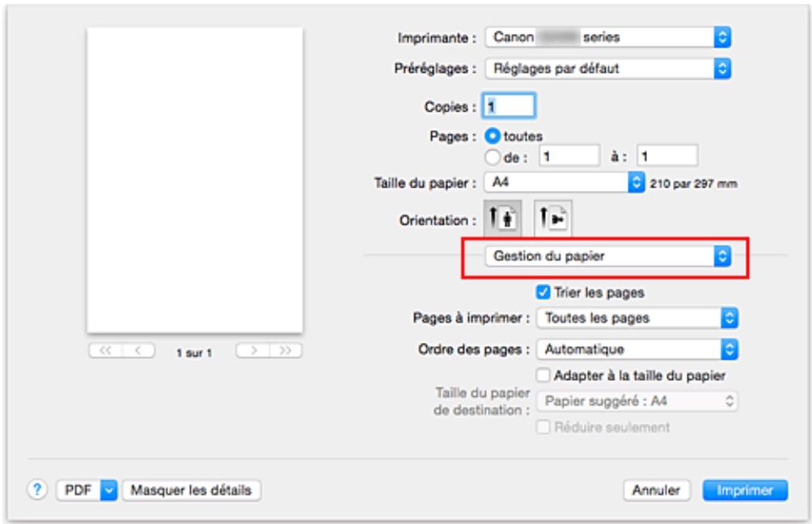Go to previous page in preview
The width and height of the screenshot is (812, 524).
coord(138,351)
